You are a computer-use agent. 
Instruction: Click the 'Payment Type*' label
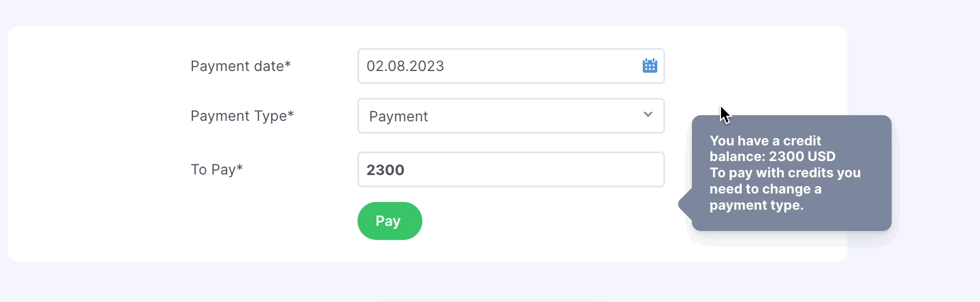pyautogui.click(x=242, y=116)
